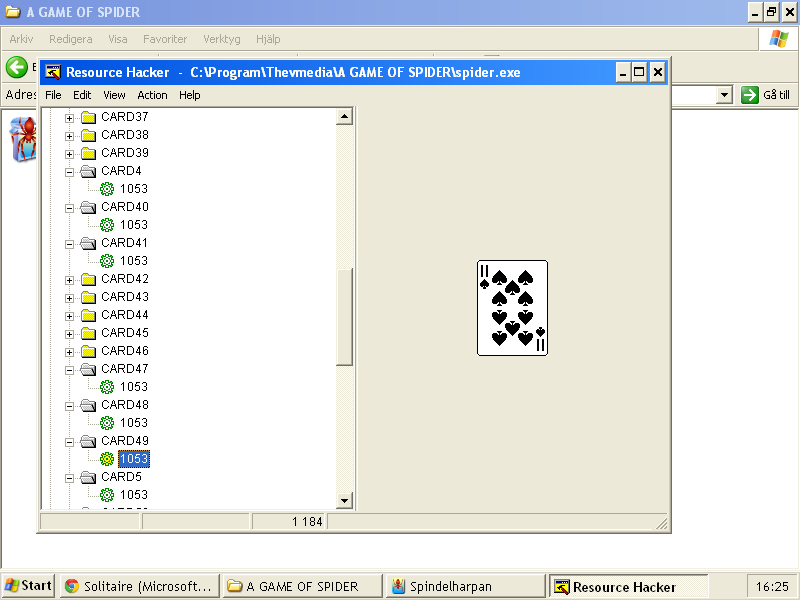Click the 11 of spades card preview
Viewport: 800px width, 600px height.
pyautogui.click(x=512, y=308)
